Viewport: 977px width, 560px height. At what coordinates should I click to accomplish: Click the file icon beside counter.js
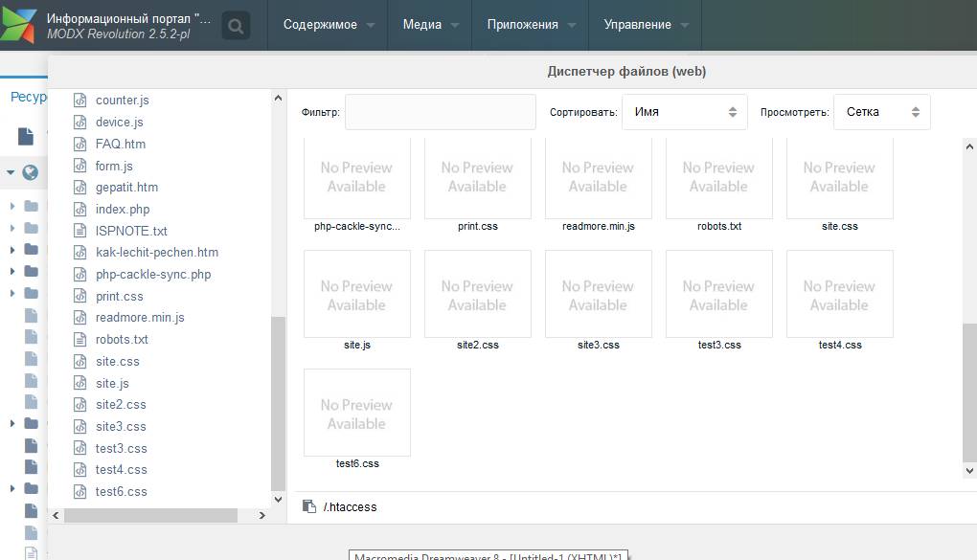[x=80, y=101]
